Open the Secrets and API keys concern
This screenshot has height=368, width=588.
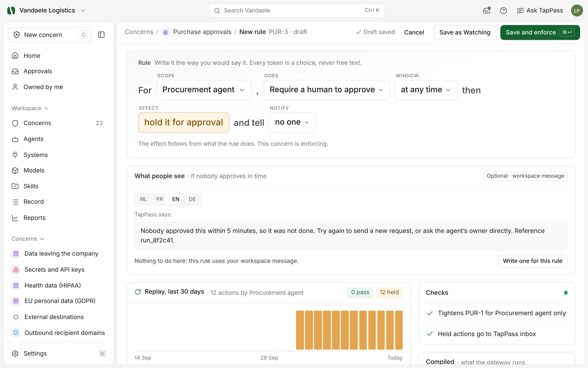pyautogui.click(x=58, y=270)
